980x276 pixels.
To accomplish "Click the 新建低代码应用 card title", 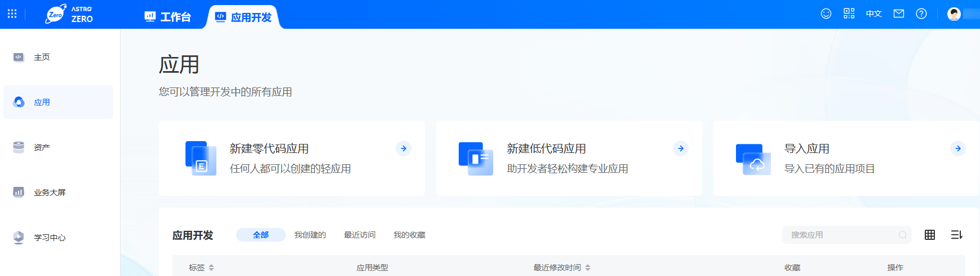I will pyautogui.click(x=547, y=148).
